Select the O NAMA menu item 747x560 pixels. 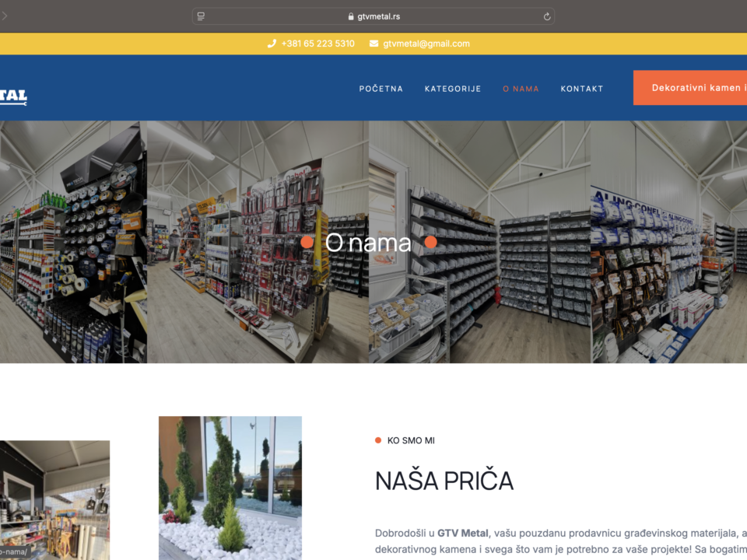(521, 89)
